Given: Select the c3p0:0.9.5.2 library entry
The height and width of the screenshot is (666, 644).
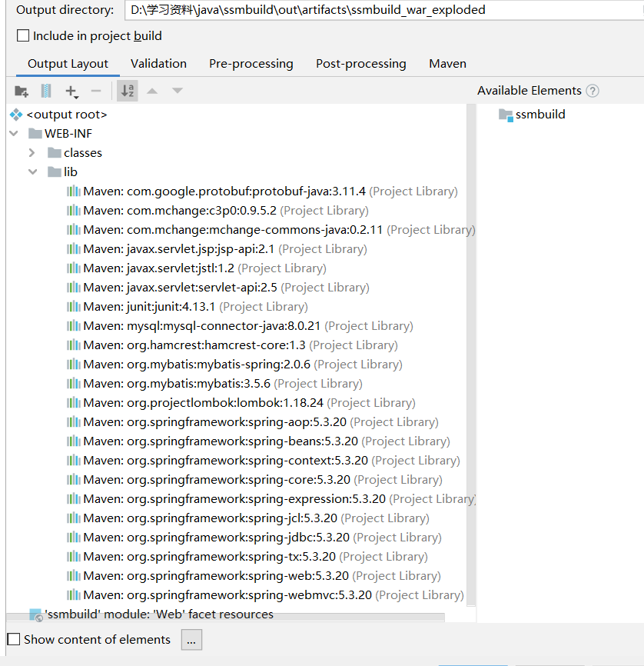Looking at the screenshot, I should (x=217, y=210).
